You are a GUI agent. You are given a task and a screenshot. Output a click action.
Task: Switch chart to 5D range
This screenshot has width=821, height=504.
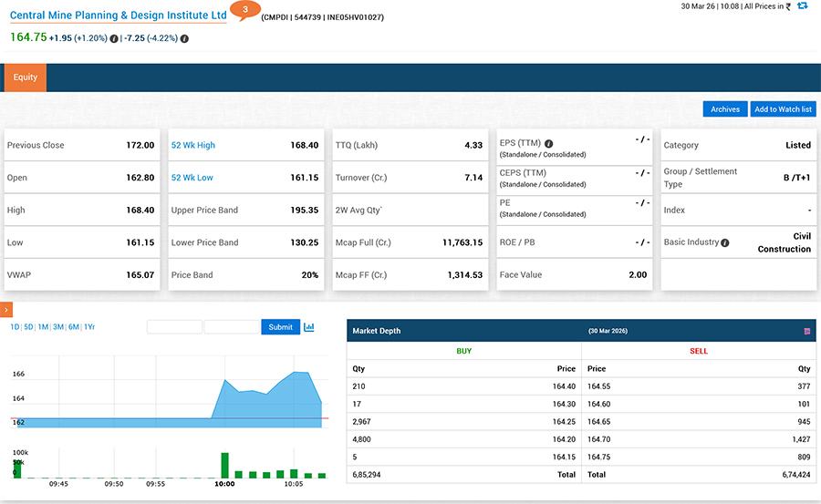pyautogui.click(x=28, y=327)
